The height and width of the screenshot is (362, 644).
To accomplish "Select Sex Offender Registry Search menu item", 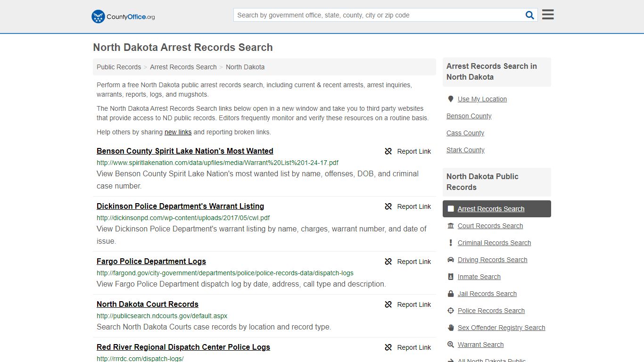I will point(502,328).
